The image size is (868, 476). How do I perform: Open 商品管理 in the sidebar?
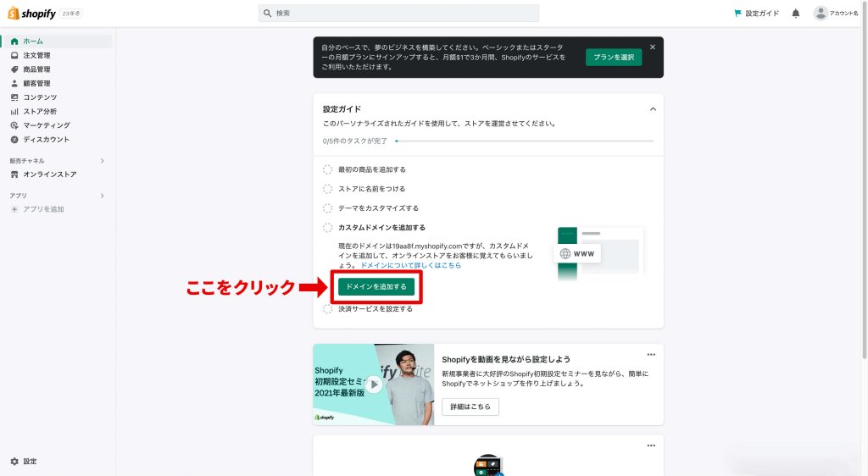point(36,69)
